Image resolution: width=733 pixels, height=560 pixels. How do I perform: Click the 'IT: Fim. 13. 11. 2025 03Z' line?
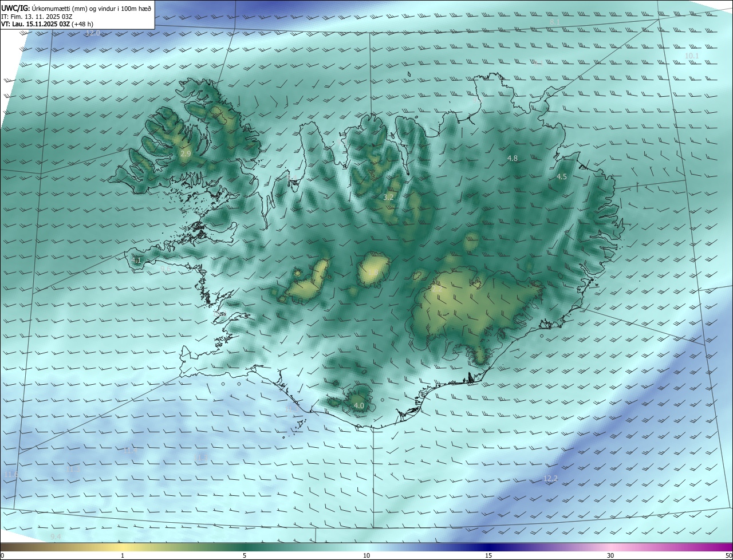tap(37, 17)
